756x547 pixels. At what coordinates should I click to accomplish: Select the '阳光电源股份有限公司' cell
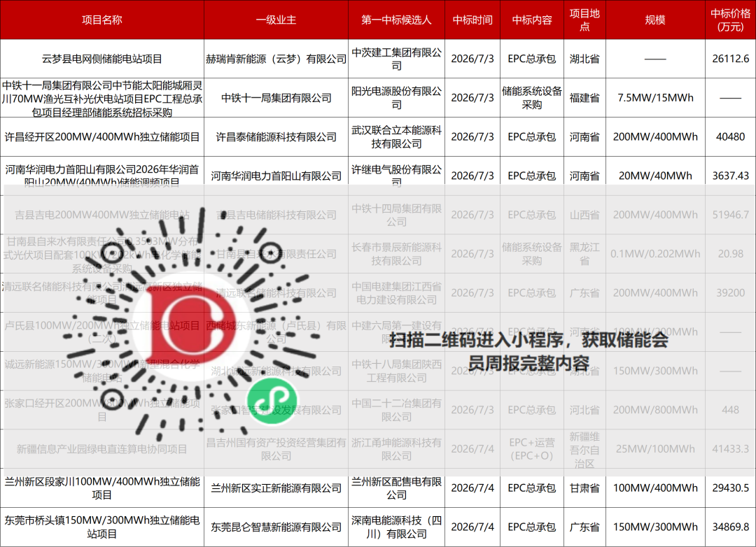coord(396,98)
